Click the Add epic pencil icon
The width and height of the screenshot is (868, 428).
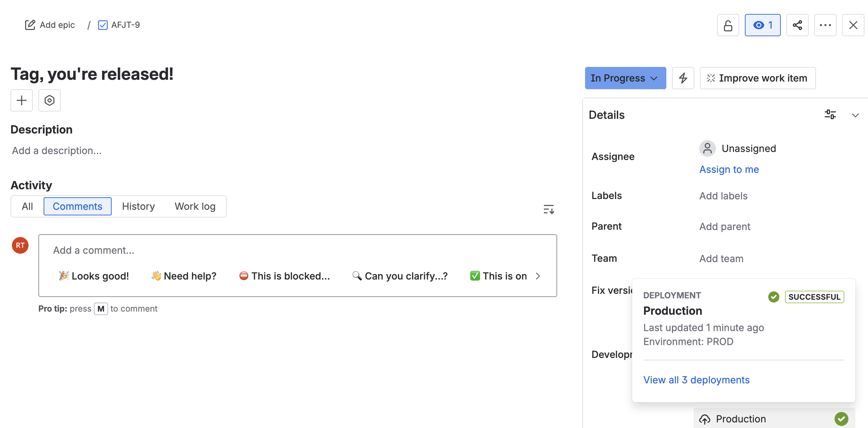[x=30, y=25]
